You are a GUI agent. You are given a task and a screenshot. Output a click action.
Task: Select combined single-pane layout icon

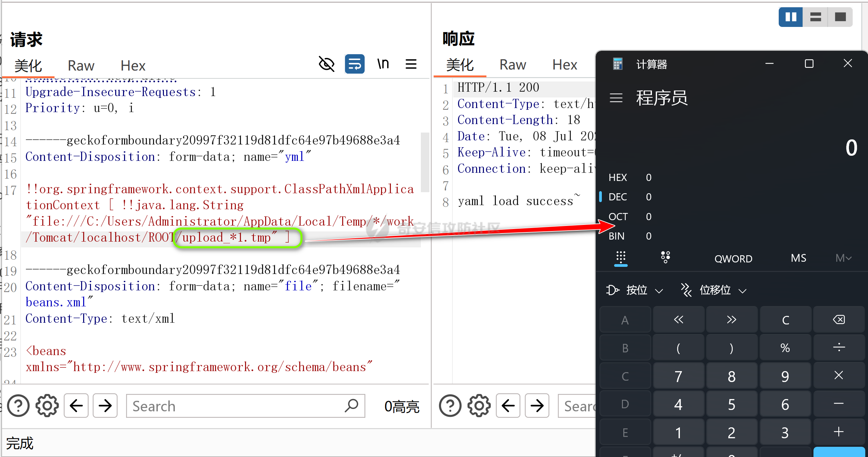click(840, 17)
